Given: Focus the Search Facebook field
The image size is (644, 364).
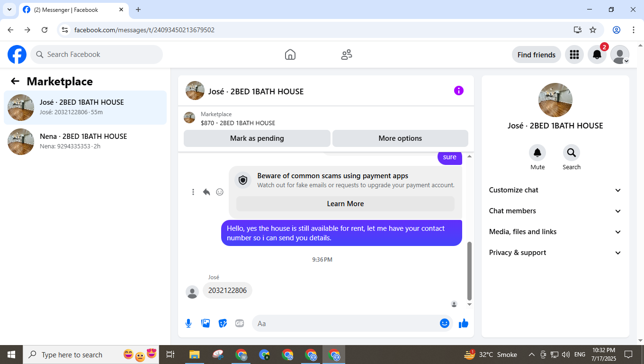Looking at the screenshot, I should 97,55.
